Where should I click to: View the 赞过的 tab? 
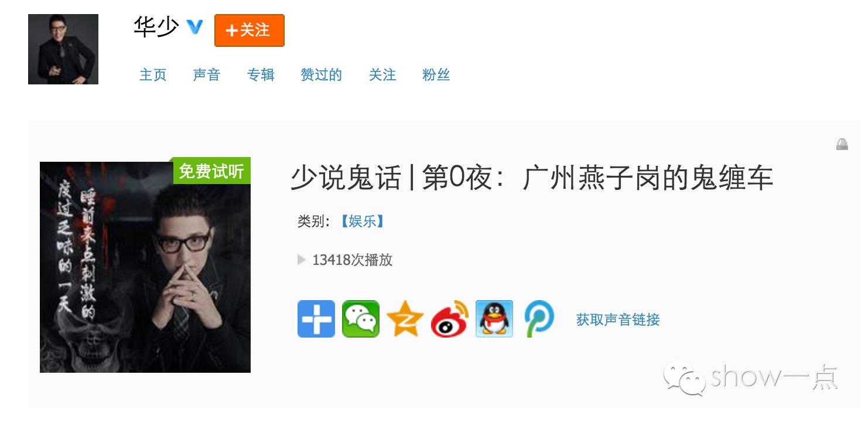coord(321,75)
